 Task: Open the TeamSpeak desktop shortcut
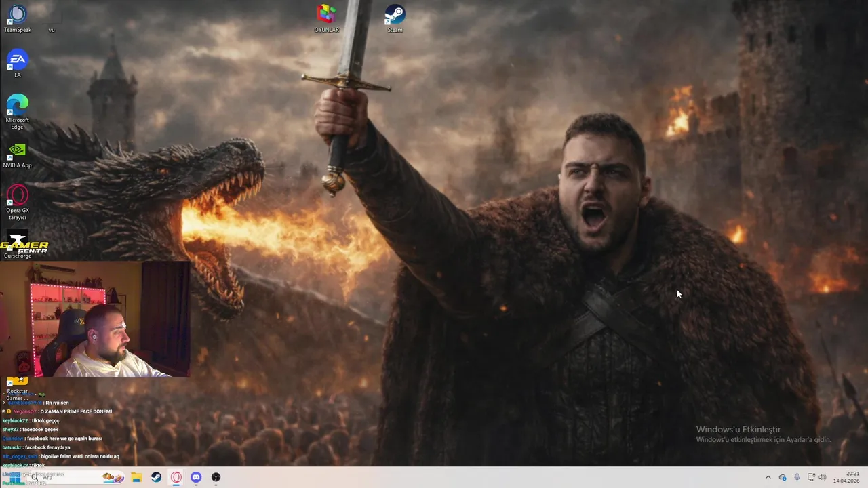click(x=17, y=19)
